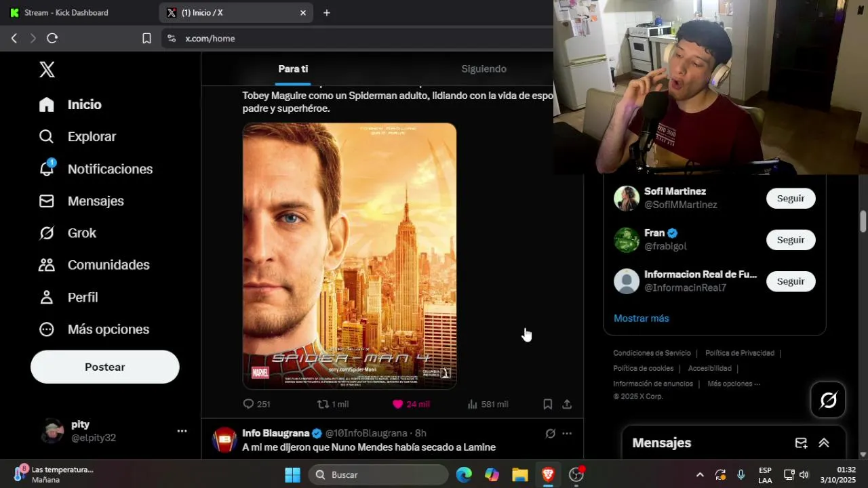This screenshot has width=868, height=488.
Task: Open Windows Start menu
Action: pyautogui.click(x=292, y=474)
